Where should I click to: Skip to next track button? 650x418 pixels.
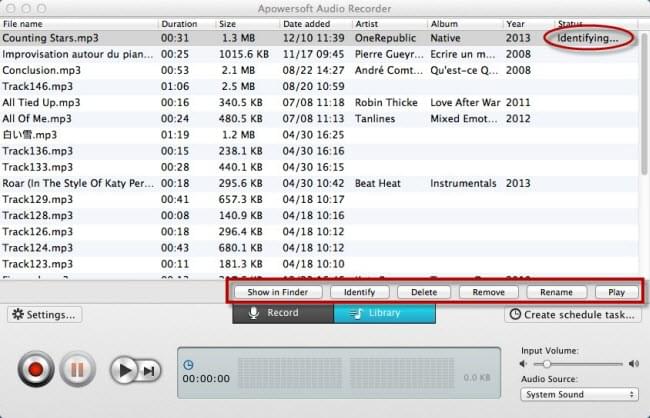point(149,370)
